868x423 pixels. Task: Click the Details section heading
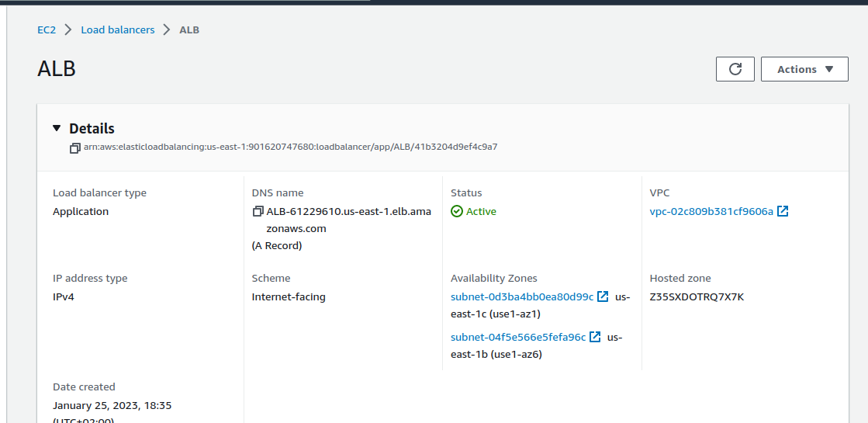(x=92, y=128)
